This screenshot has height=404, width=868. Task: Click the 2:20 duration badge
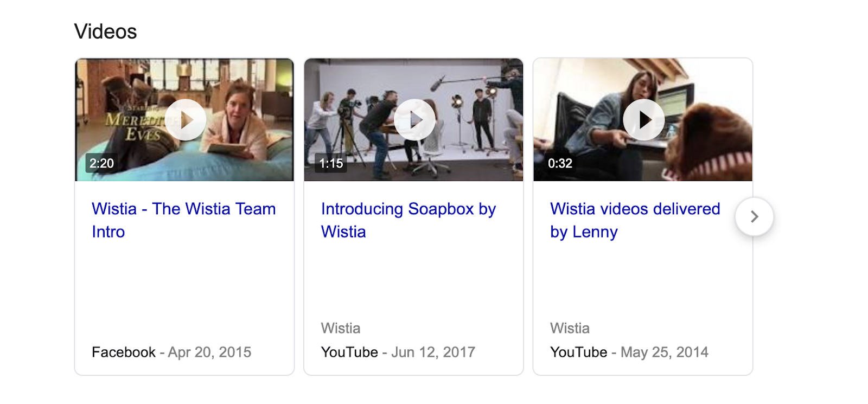(101, 163)
